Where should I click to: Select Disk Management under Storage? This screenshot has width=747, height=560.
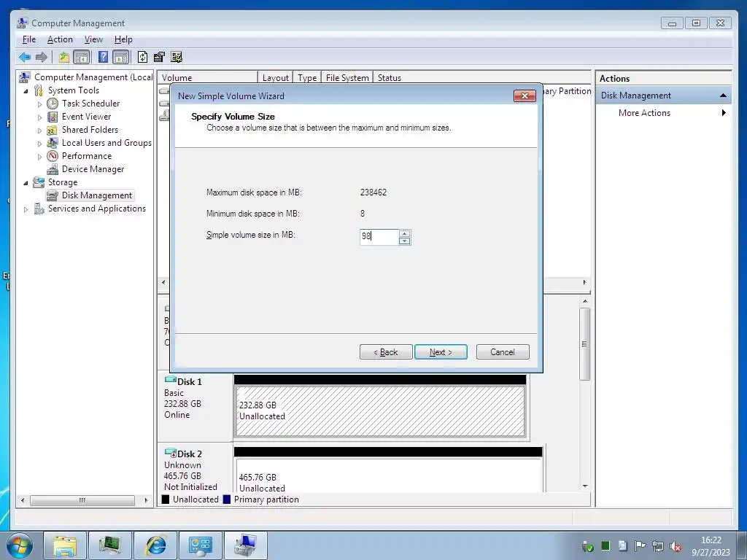tap(97, 195)
